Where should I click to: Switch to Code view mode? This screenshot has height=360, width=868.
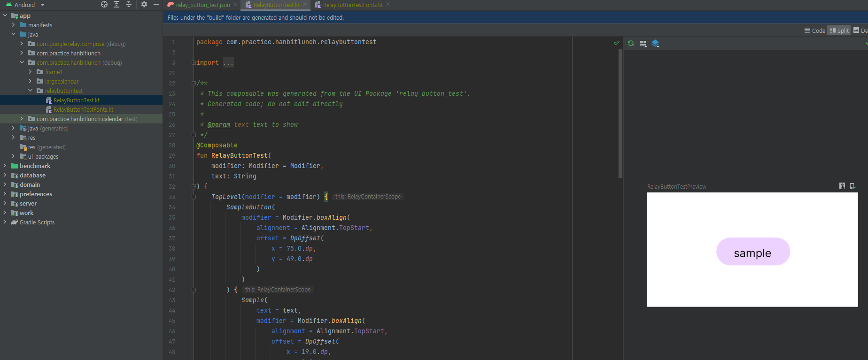(x=815, y=31)
